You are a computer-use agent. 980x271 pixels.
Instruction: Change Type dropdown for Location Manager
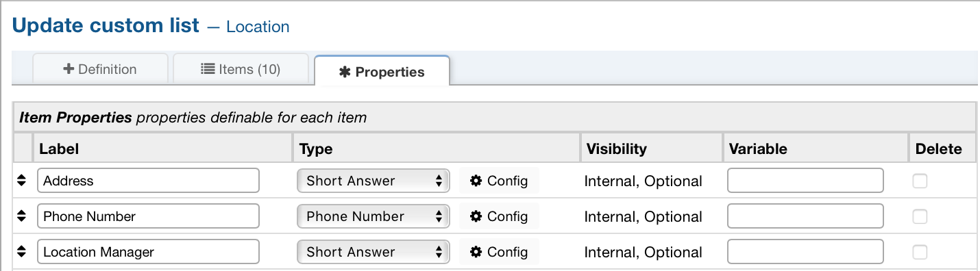[x=373, y=252]
